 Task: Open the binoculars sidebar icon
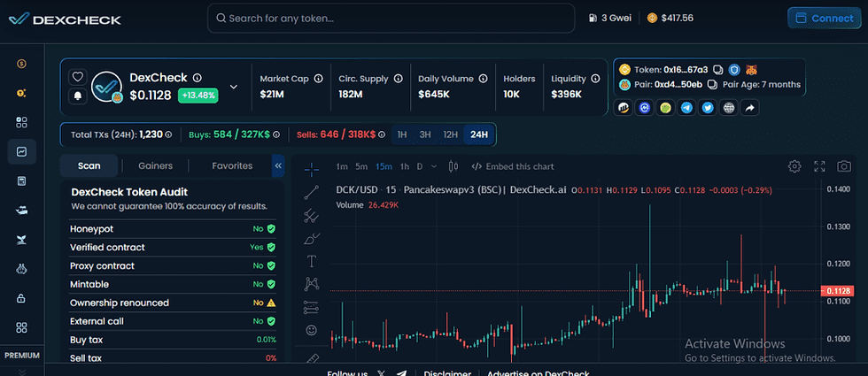pos(21,269)
